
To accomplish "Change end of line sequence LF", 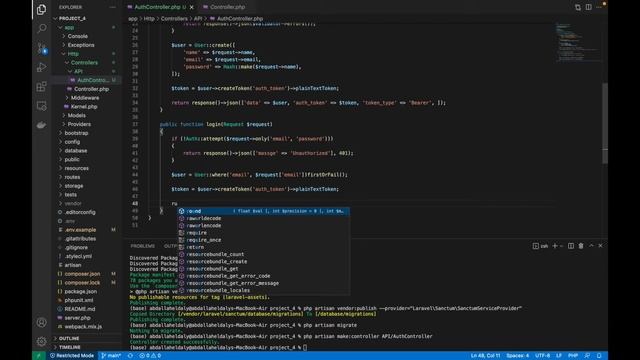I will point(559,356).
